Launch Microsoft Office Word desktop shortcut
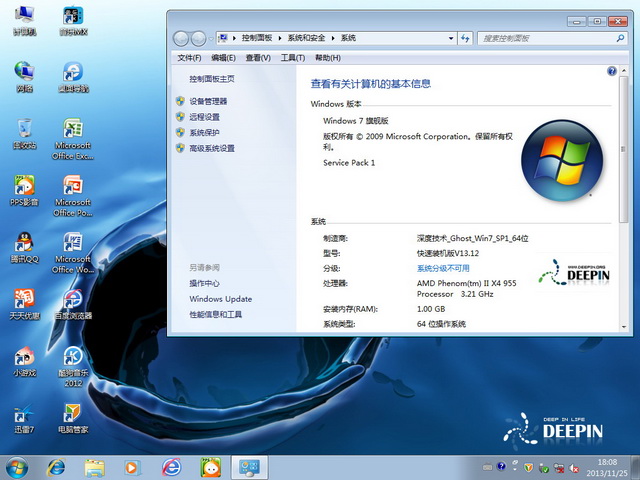 [x=73, y=252]
